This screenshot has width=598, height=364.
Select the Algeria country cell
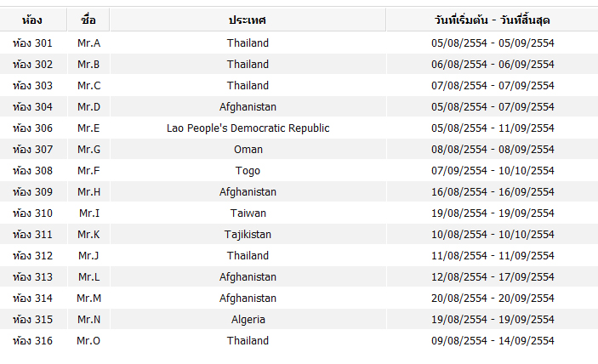click(x=248, y=319)
